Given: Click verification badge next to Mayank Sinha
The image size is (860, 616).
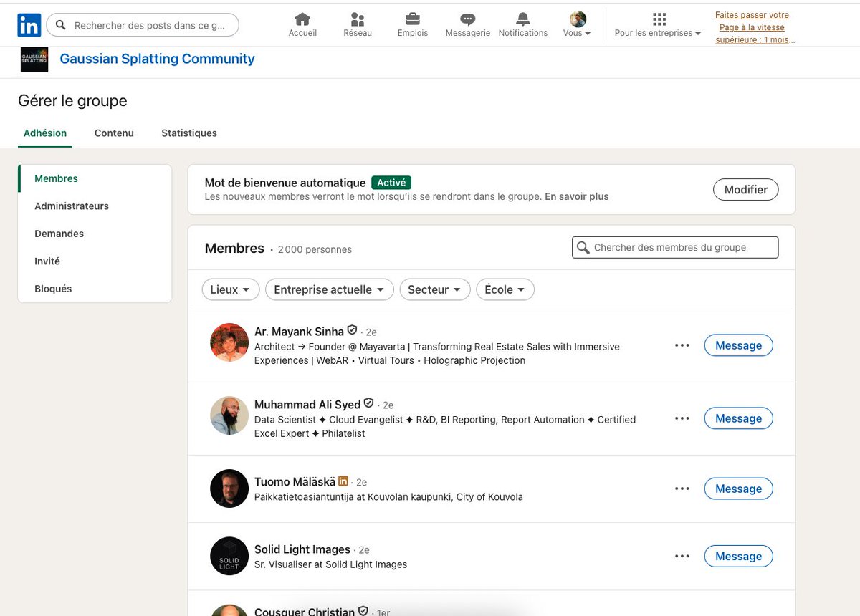Looking at the screenshot, I should coord(352,330).
